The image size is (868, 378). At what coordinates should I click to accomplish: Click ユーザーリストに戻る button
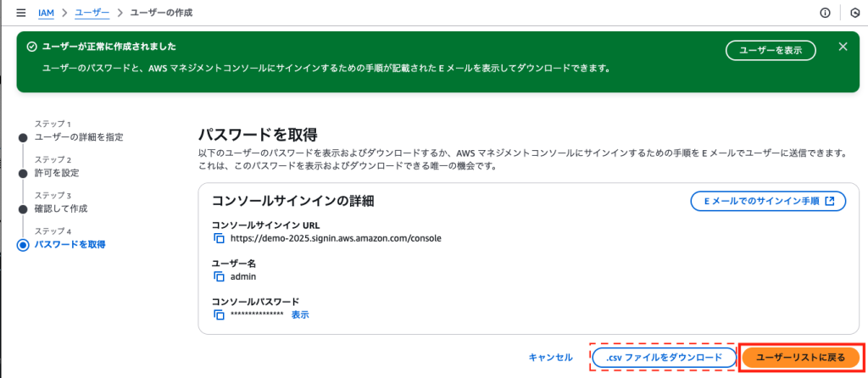pos(800,358)
